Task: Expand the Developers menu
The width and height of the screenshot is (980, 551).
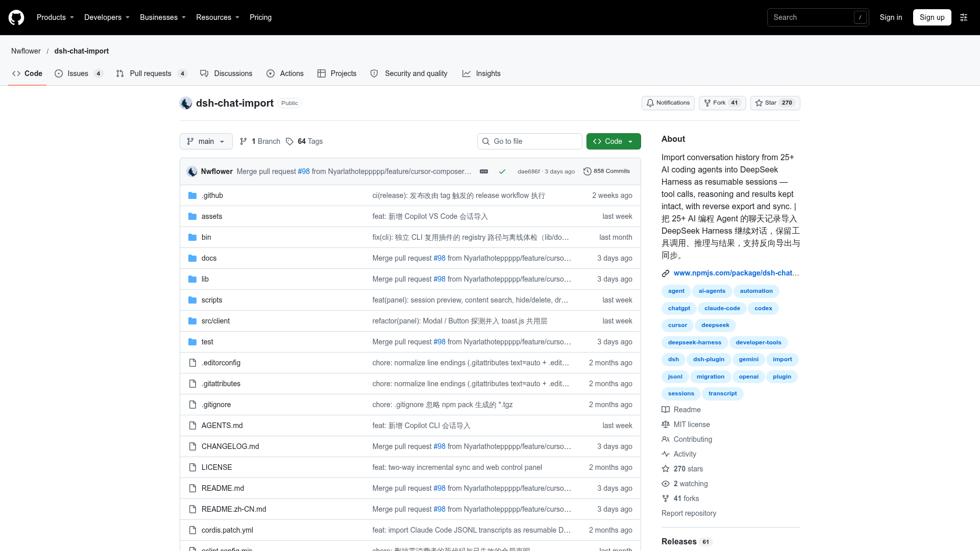Action: (107, 17)
